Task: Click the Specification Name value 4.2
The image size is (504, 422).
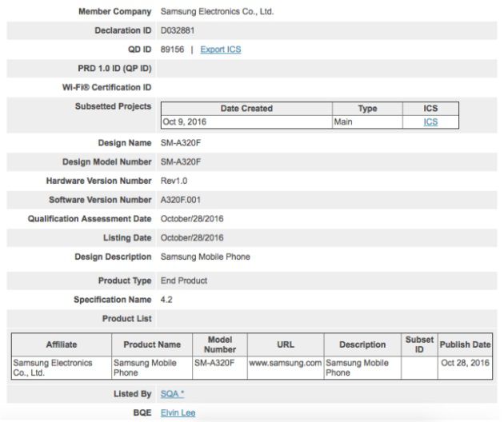Action: tap(166, 300)
